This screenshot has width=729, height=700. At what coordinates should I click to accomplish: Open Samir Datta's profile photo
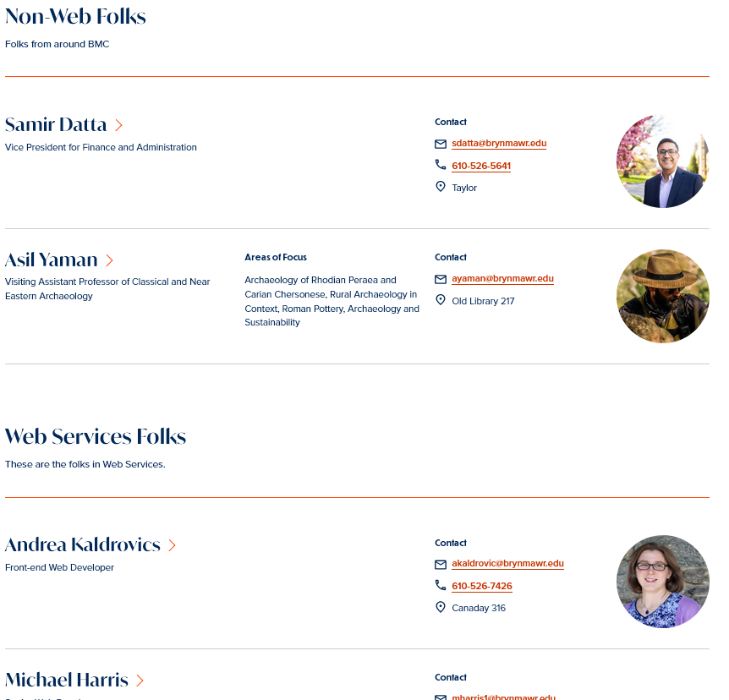(662, 161)
